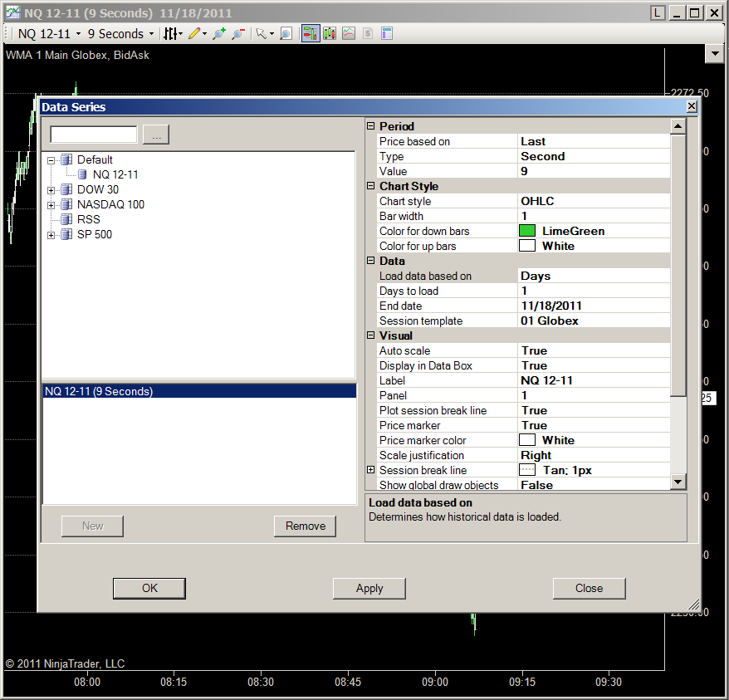Image resolution: width=729 pixels, height=700 pixels.
Task: Click the Type Second value
Action: coord(594,156)
